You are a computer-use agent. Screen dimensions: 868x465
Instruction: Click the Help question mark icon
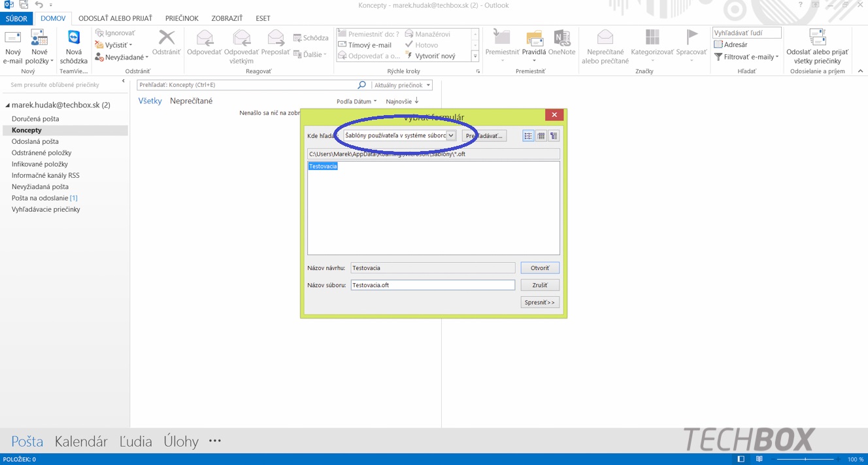(800, 5)
